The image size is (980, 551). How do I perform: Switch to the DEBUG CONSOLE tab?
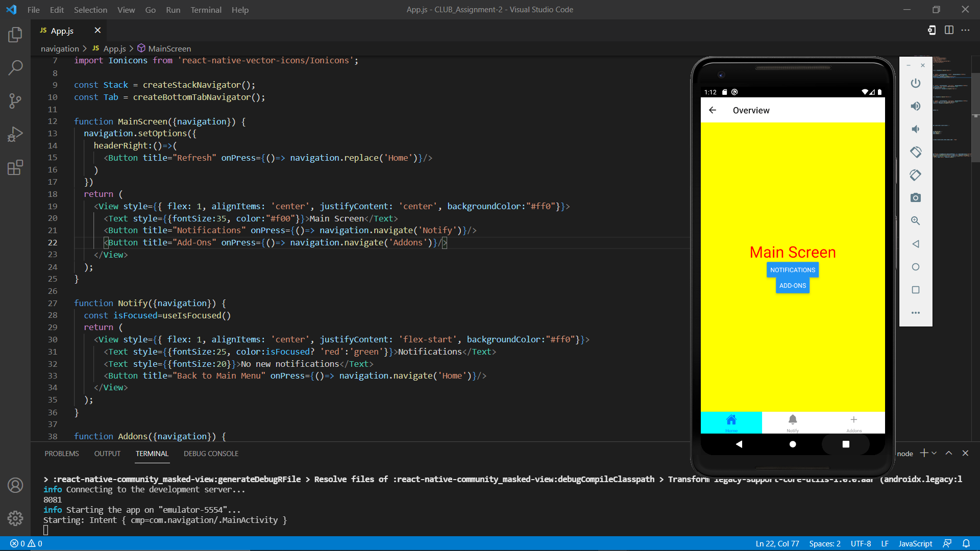211,454
